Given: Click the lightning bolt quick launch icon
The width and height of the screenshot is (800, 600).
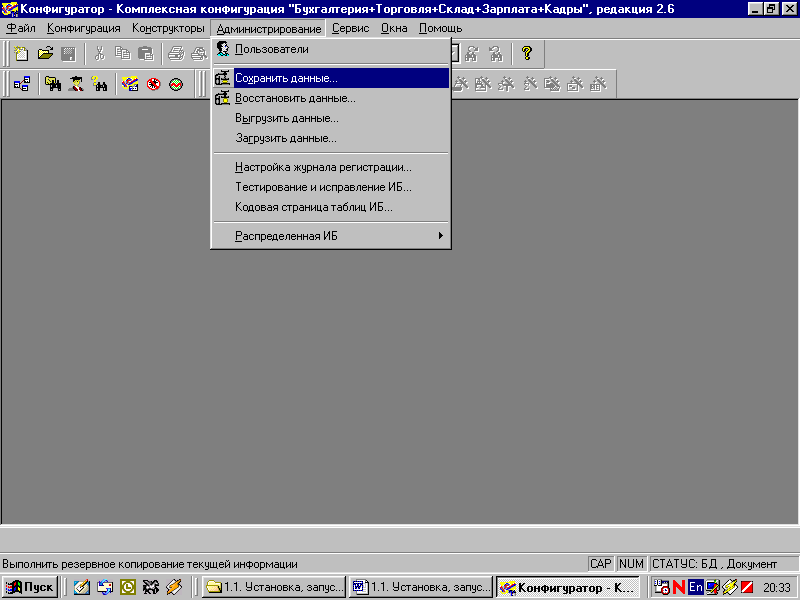Looking at the screenshot, I should 174,587.
